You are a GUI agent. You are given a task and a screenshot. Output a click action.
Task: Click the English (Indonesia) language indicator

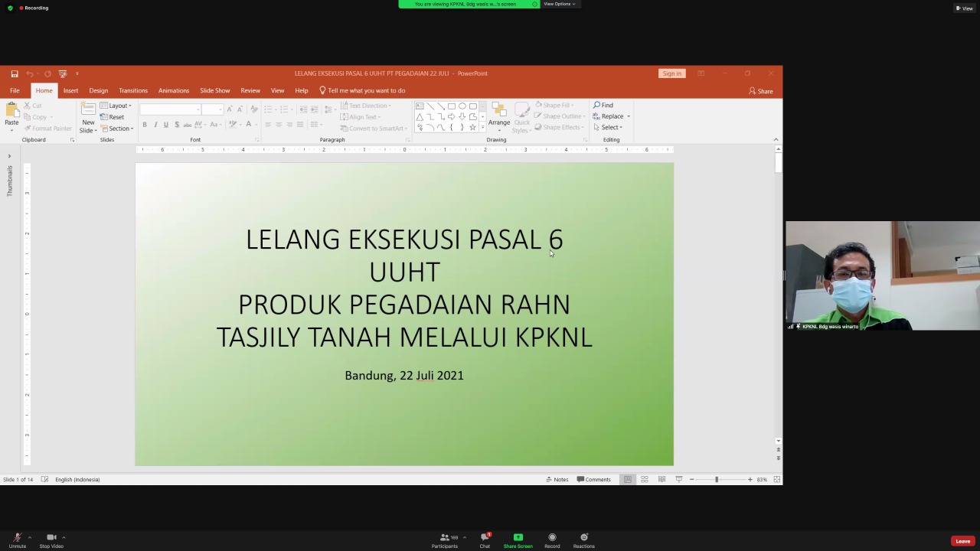[x=77, y=480]
